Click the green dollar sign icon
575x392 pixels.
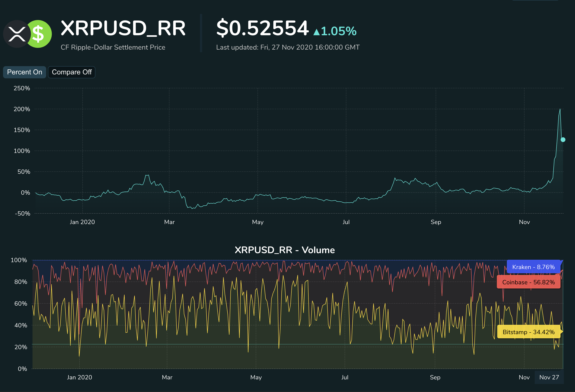coord(40,34)
